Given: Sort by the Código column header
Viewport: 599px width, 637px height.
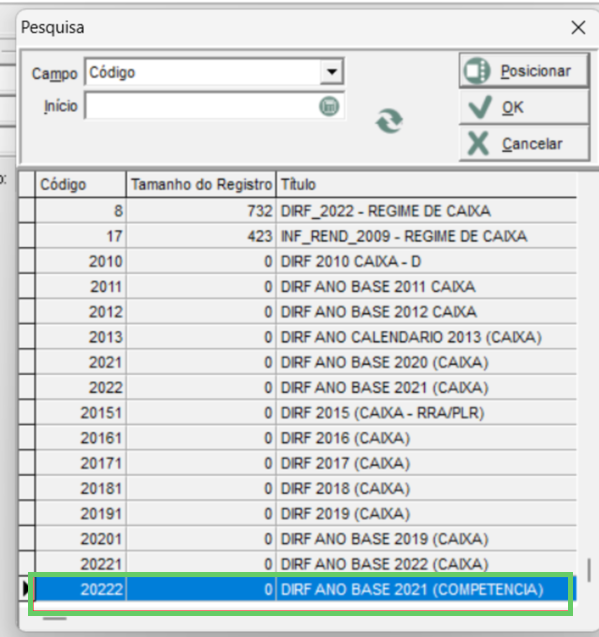Looking at the screenshot, I should [81, 184].
